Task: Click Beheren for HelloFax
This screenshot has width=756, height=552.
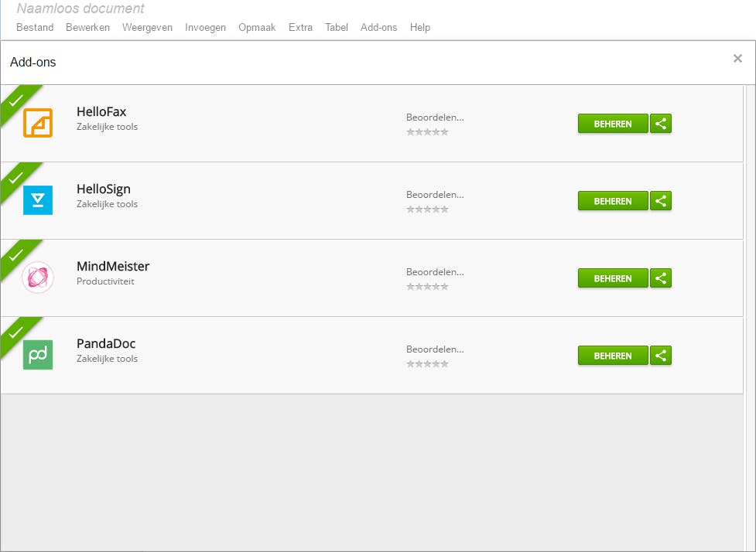Action: click(x=613, y=124)
